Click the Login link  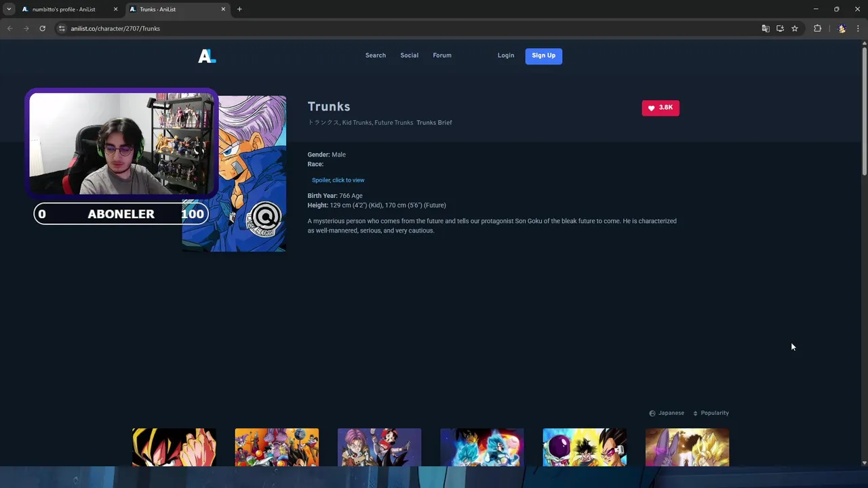[x=506, y=56]
